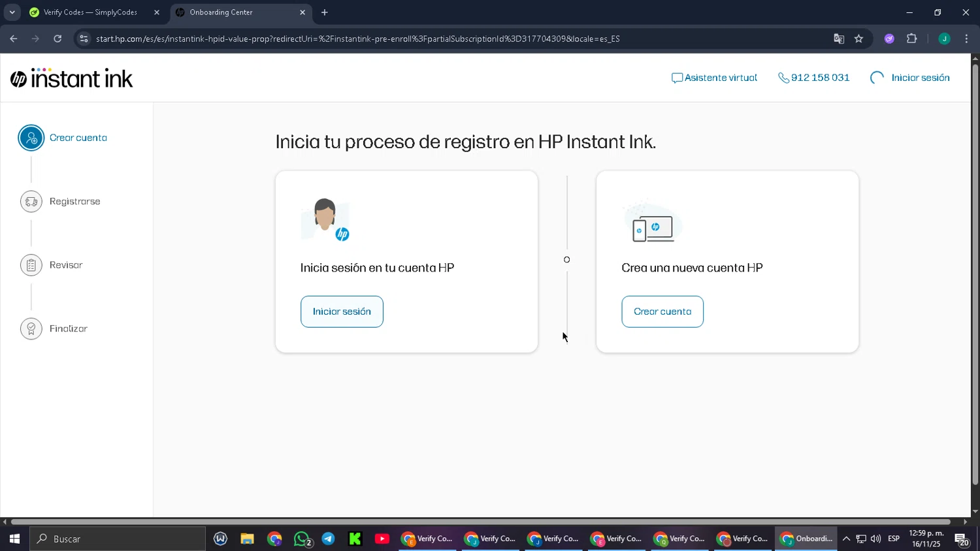Viewport: 980px width, 551px height.
Task: Select the Revisar step clipboard icon
Action: click(x=31, y=265)
